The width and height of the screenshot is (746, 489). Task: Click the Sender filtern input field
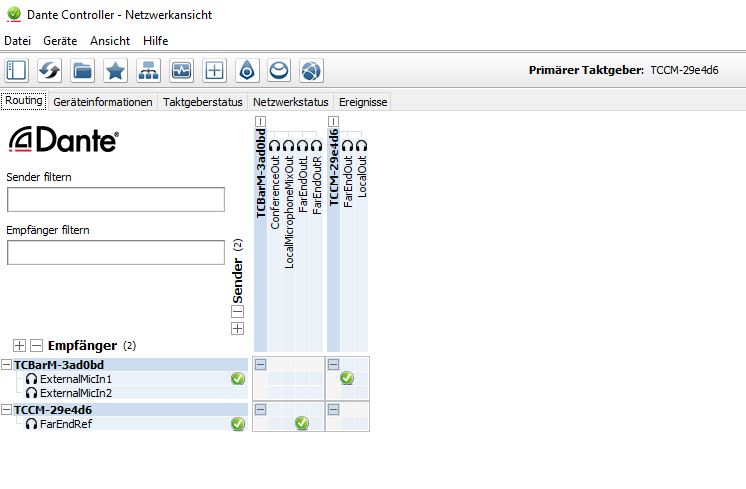[x=116, y=199]
